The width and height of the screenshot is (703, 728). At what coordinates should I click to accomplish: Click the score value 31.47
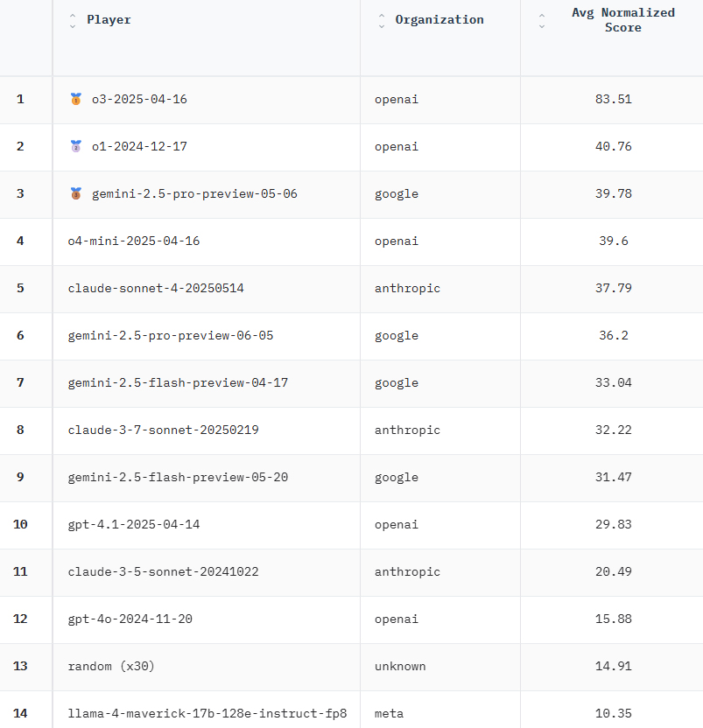[614, 477]
